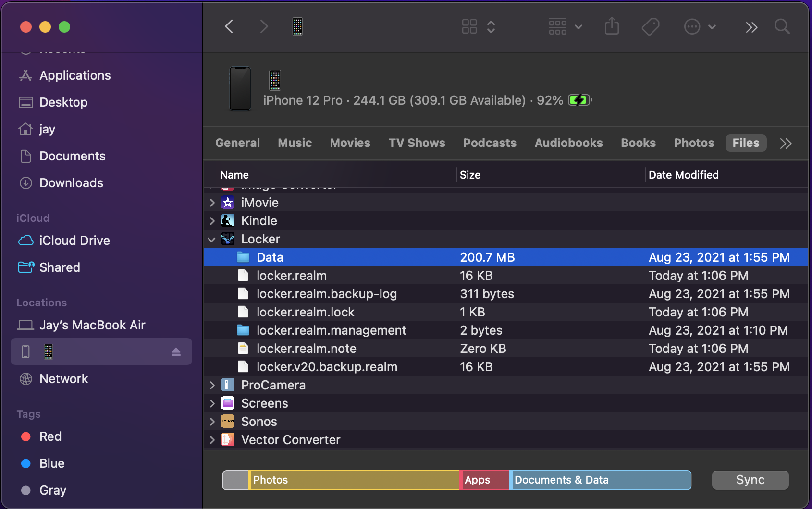
Task: Click the Kindle app icon
Action: point(228,221)
